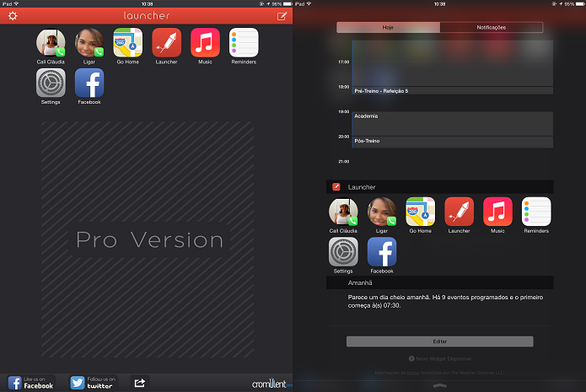Viewport: 586px width, 392px height.
Task: Open the Music shortcut in the widget
Action: [x=497, y=215]
